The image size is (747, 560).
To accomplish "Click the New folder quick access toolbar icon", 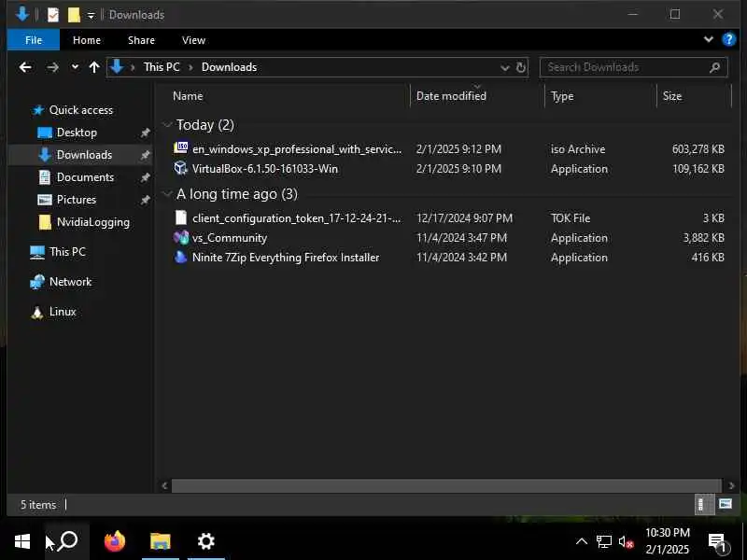I will [74, 15].
